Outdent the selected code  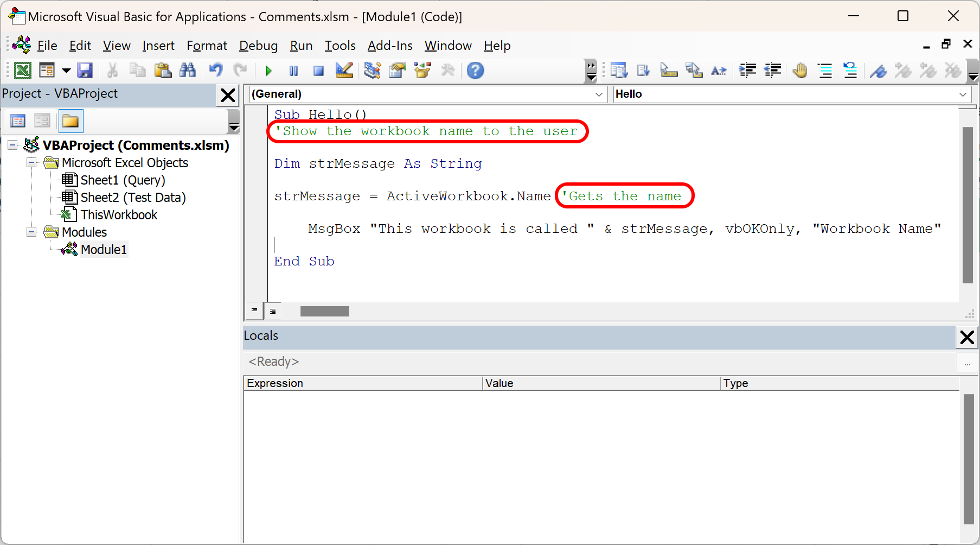[773, 71]
